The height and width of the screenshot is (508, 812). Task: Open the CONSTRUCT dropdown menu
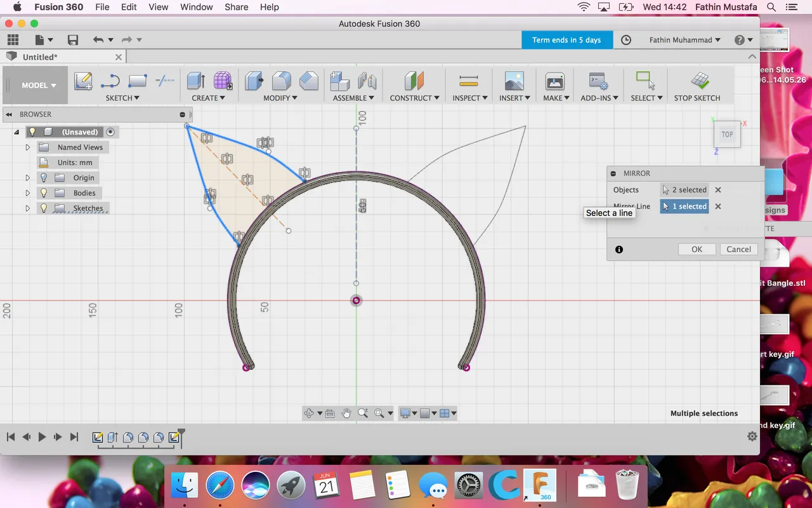click(415, 98)
